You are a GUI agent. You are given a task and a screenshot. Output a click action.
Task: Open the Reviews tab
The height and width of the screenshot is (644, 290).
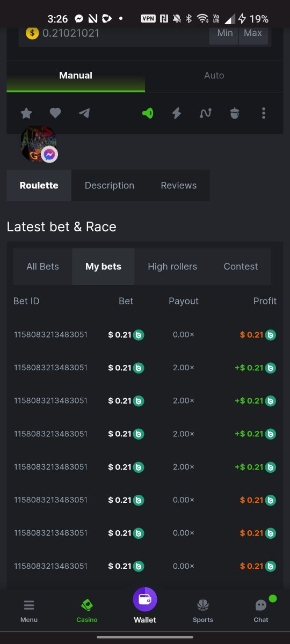[x=179, y=186]
